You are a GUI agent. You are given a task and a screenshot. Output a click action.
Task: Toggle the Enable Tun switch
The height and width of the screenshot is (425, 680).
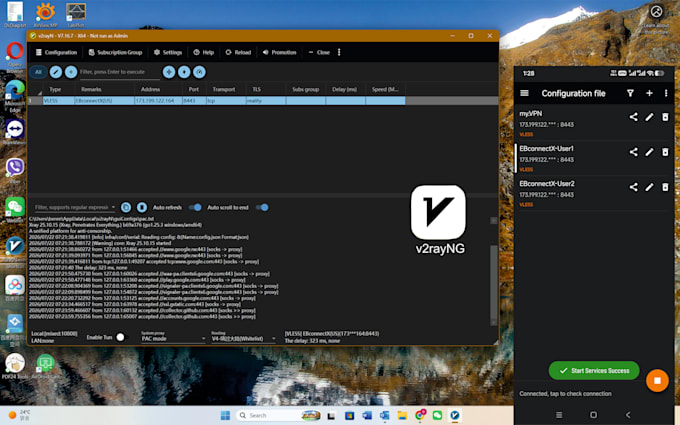coord(121,337)
